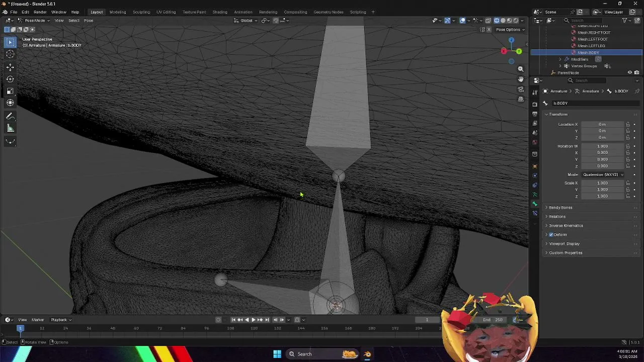644x362 pixels.
Task: Open the Global transform orientation dropdown
Action: pyautogui.click(x=247, y=21)
